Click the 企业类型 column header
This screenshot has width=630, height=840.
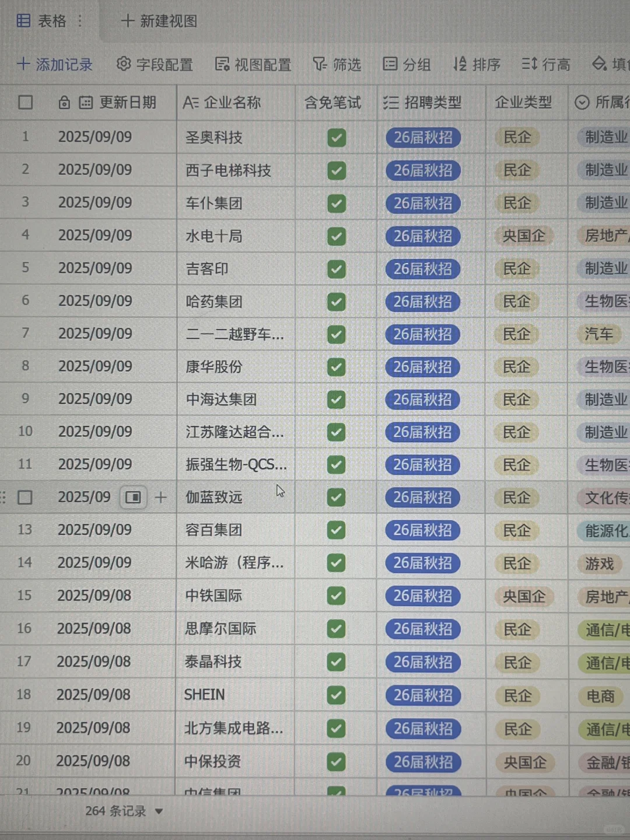523,103
